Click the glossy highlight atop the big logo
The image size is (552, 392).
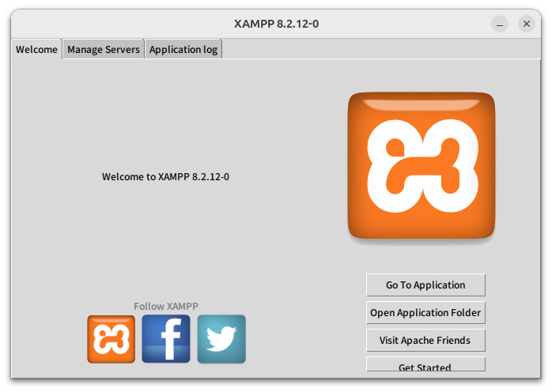coord(422,104)
